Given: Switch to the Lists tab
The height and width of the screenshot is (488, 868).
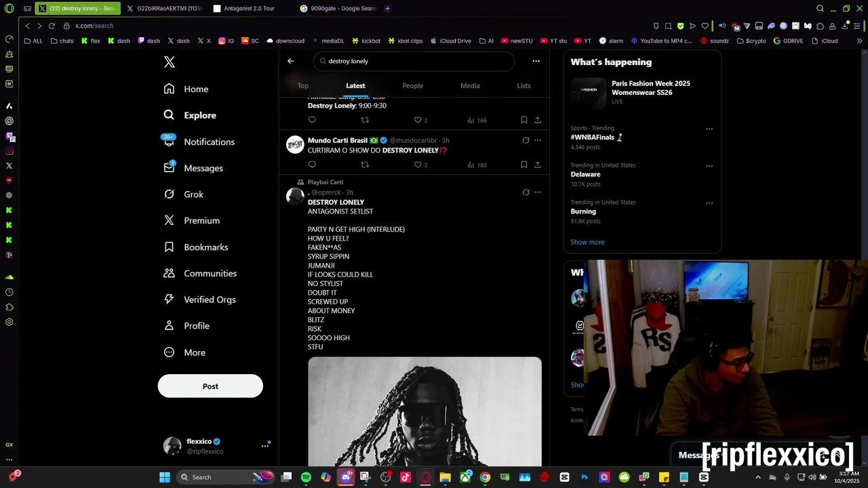Looking at the screenshot, I should pos(524,86).
